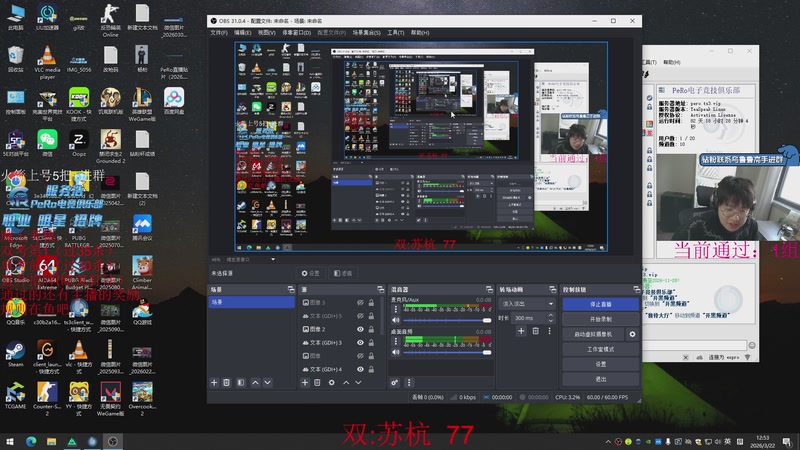This screenshot has width=800, height=450.
Task: Remove scene transition via trash icon
Action: tap(535, 331)
